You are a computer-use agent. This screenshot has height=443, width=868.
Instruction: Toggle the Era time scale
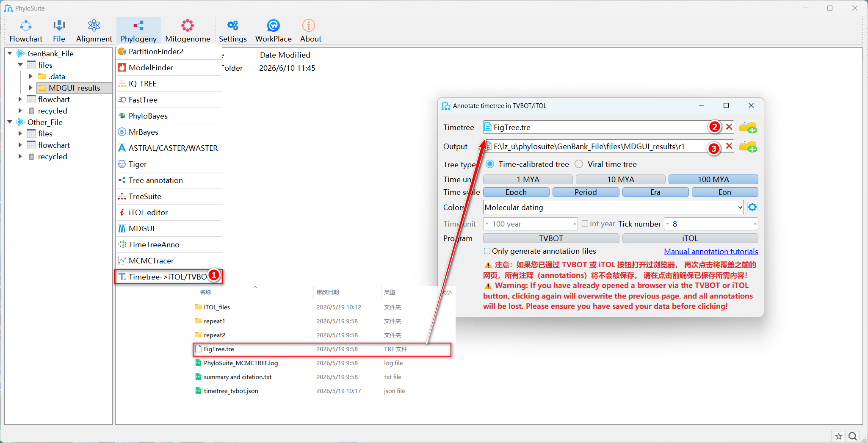point(655,192)
